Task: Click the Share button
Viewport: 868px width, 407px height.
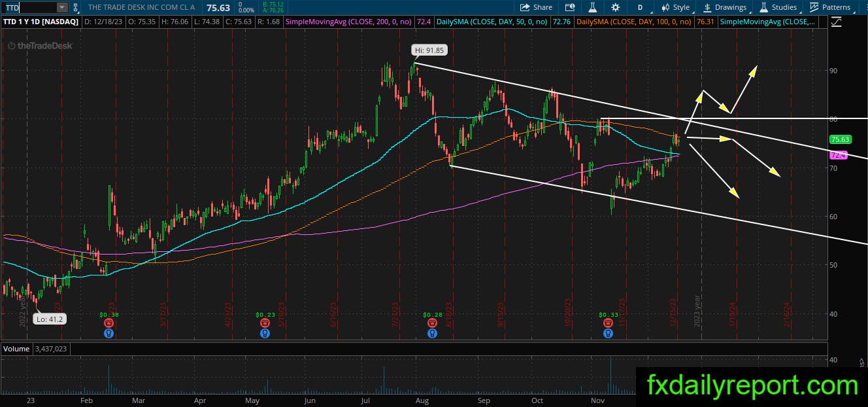Action: click(536, 7)
